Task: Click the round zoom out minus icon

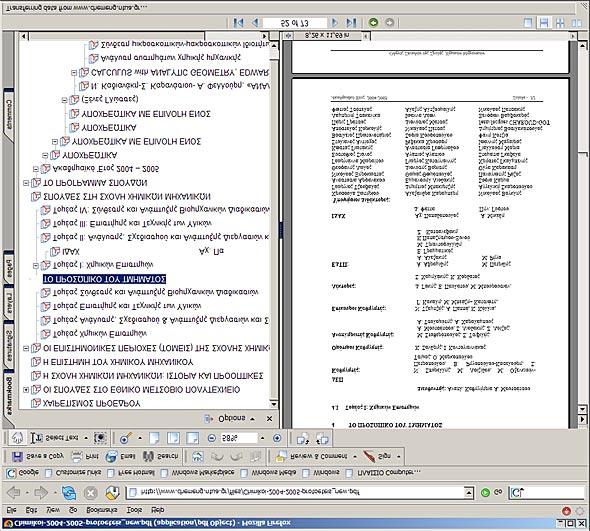Action: [x=212, y=438]
